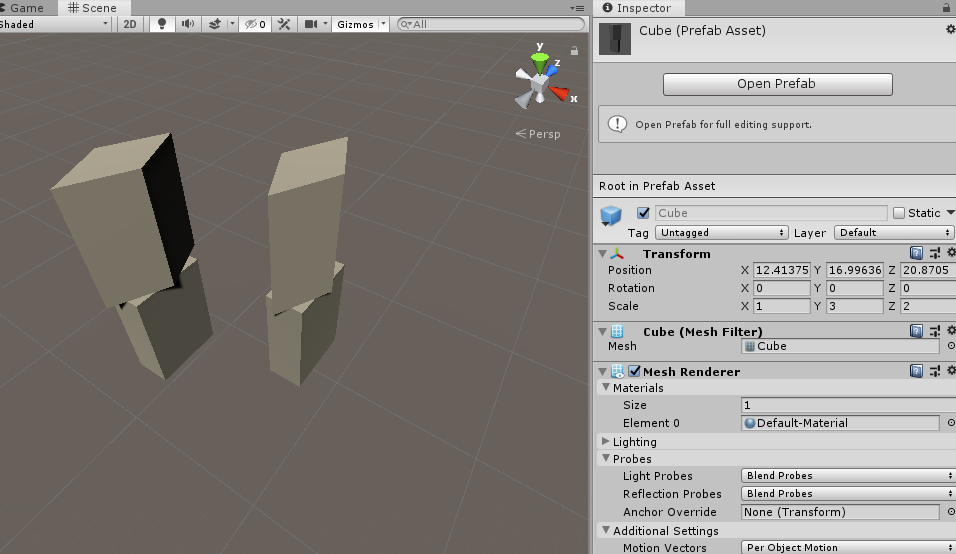The width and height of the screenshot is (956, 554).
Task: Expand the Lighting foldout
Action: pos(605,441)
